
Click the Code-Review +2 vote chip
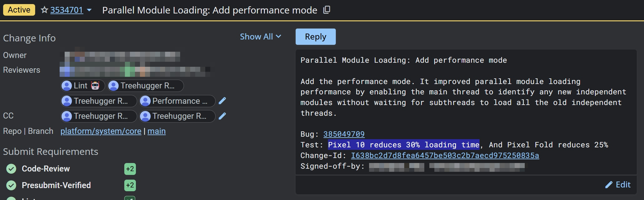[x=130, y=169]
